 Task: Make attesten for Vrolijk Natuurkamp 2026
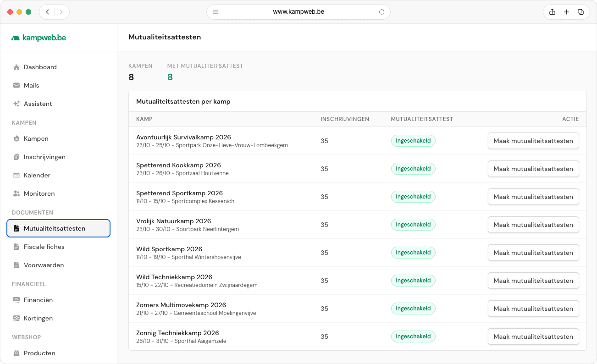click(533, 225)
